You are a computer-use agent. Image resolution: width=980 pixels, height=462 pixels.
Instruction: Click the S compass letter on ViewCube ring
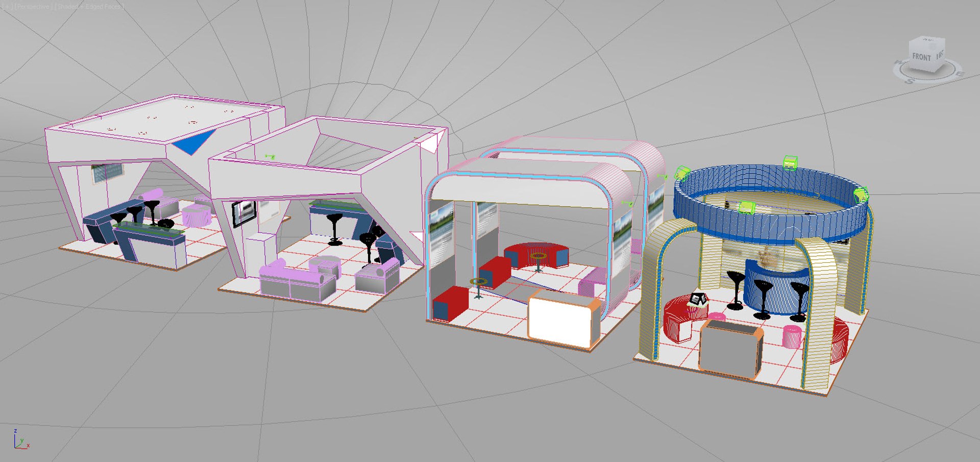pos(910,81)
